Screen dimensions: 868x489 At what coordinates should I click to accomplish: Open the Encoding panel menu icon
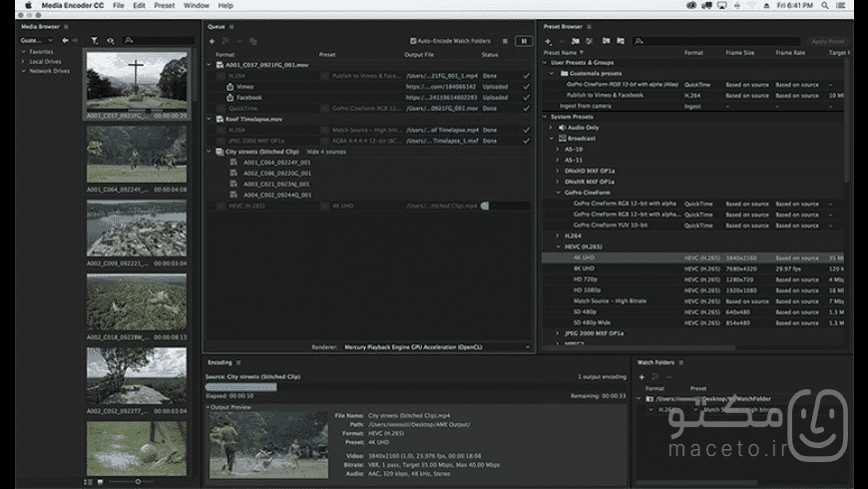click(x=238, y=362)
